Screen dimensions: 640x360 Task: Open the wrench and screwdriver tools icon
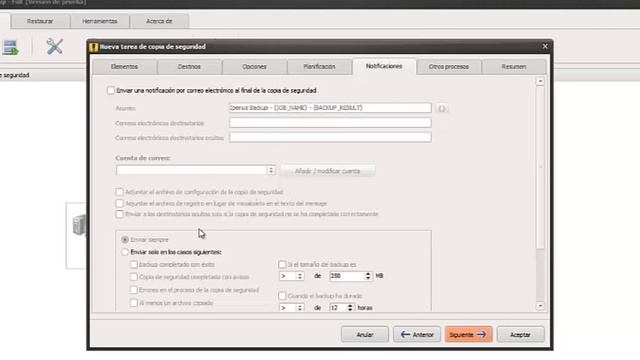pos(54,47)
